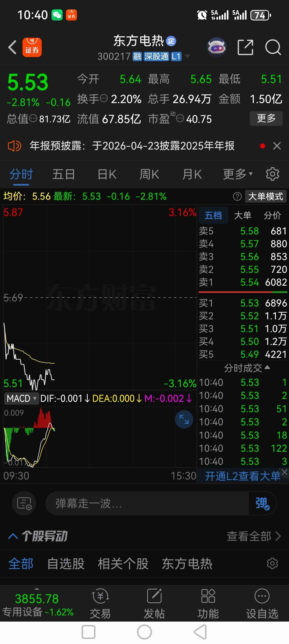Select the 五档 order book tab
Screen dimensions: 289x644
(213, 215)
